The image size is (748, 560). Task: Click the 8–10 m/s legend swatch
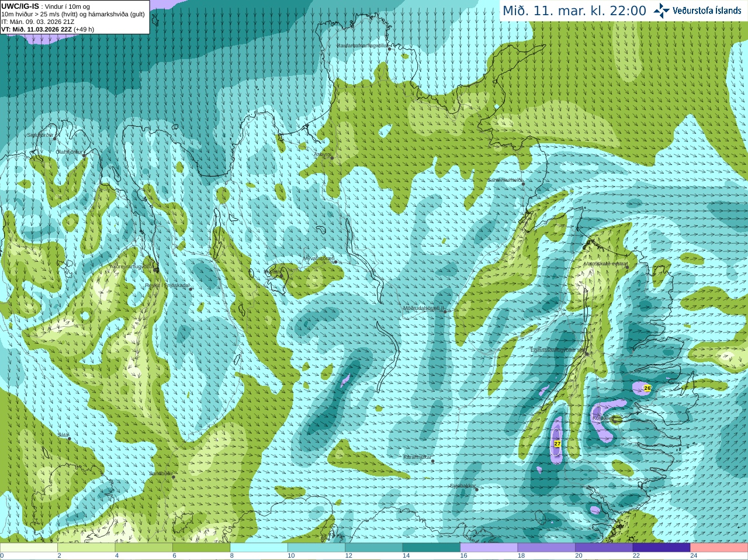[x=259, y=547]
